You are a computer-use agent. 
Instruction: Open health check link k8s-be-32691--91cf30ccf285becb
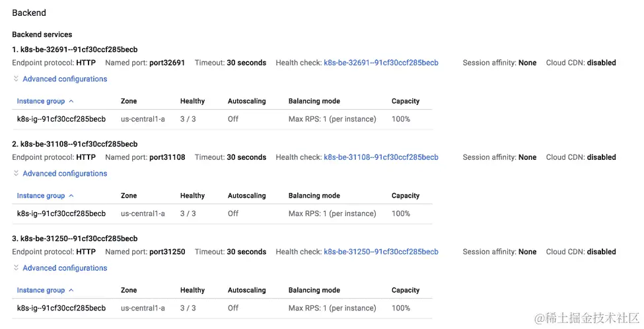pos(381,63)
